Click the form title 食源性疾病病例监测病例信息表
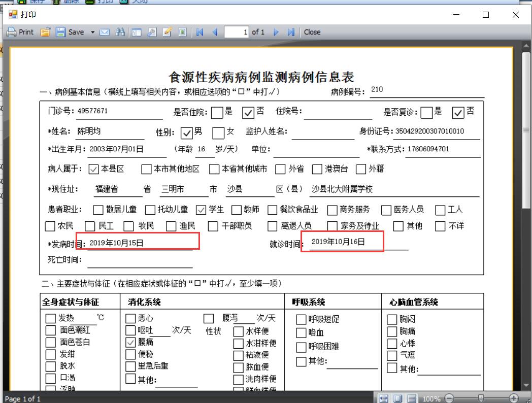The width and height of the screenshot is (532, 403). point(261,77)
